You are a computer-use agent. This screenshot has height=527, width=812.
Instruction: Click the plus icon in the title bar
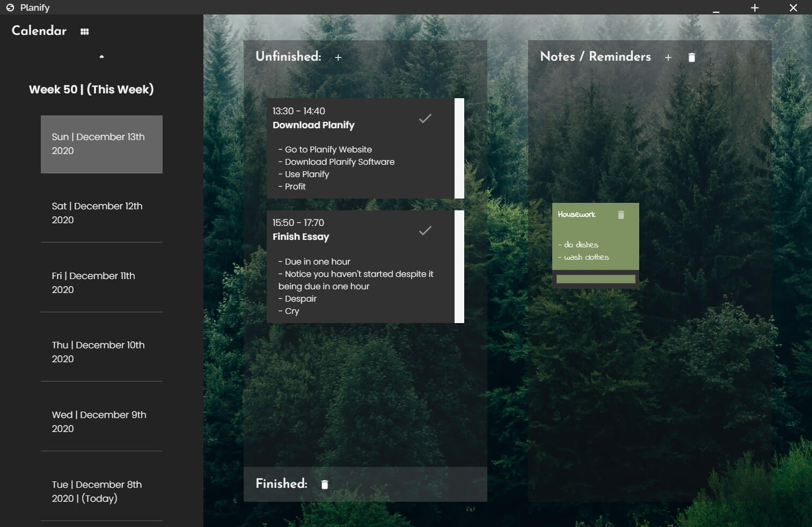click(754, 8)
